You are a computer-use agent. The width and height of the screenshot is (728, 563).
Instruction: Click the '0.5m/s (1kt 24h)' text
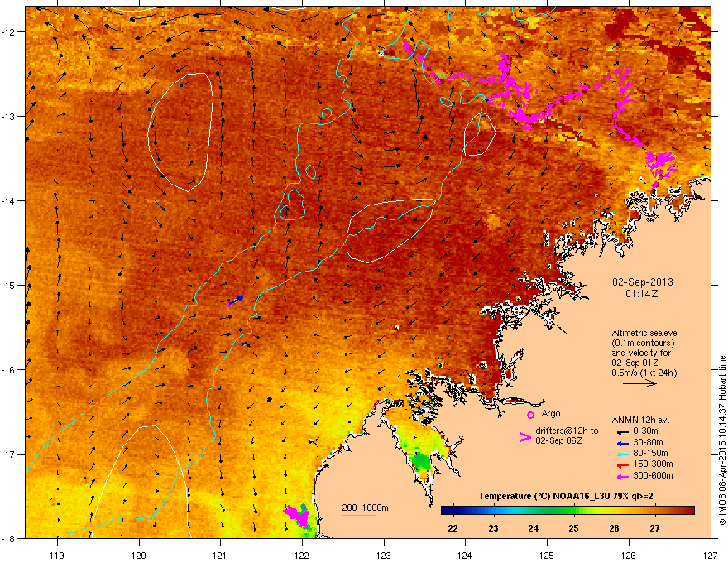click(644, 373)
